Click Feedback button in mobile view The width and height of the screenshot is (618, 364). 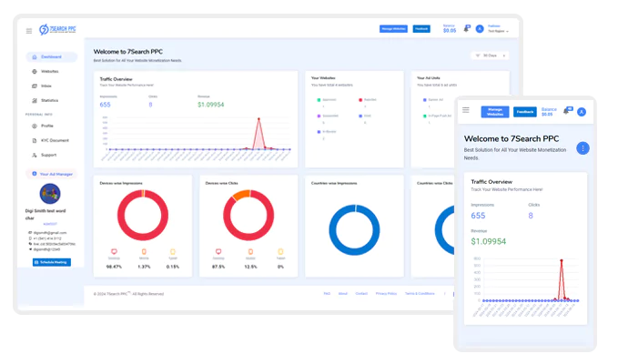pos(525,112)
